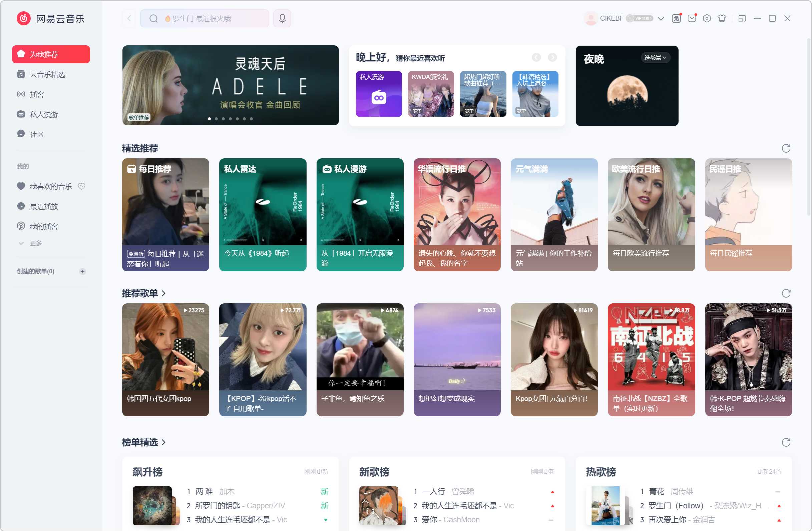Play 两难 - 加木 in 飙升榜

(x=258, y=491)
